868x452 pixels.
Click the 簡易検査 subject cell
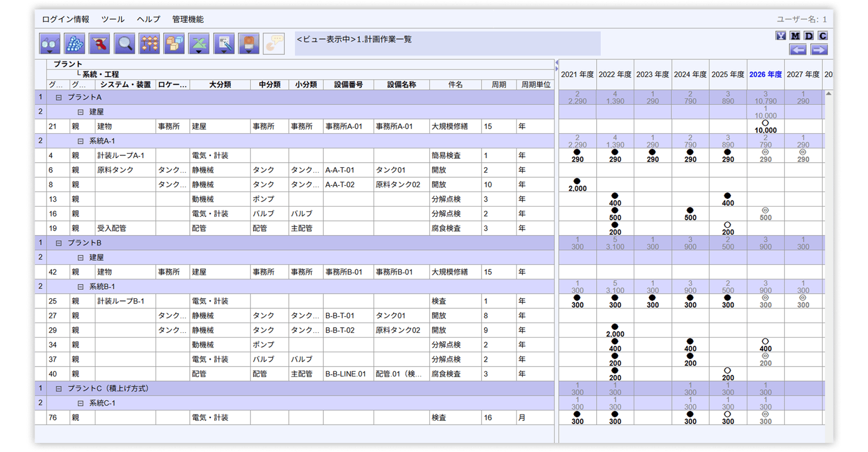tap(455, 155)
